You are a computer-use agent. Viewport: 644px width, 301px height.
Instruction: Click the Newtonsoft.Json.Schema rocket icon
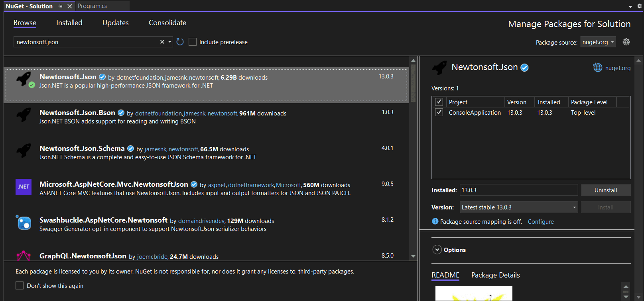click(24, 151)
